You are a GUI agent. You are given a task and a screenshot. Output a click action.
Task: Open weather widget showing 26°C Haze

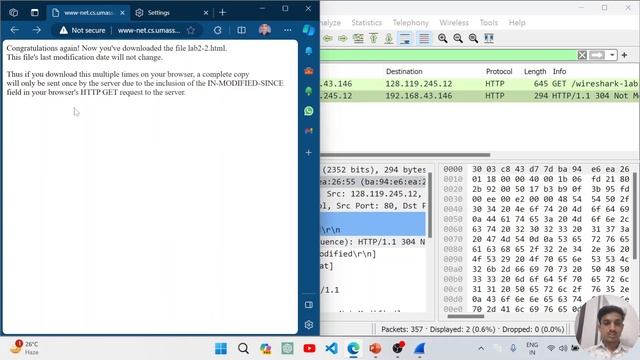pyautogui.click(x=24, y=348)
